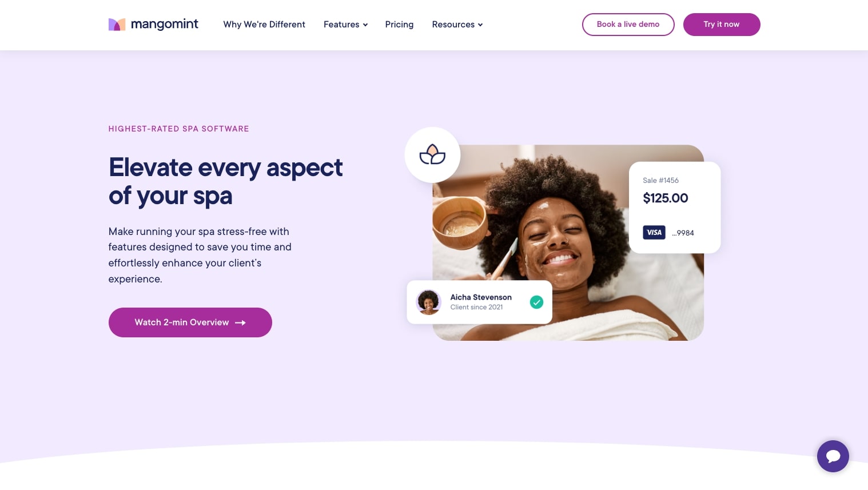Go to the Pricing page
Viewport: 868px width, 490px height.
[x=399, y=25]
